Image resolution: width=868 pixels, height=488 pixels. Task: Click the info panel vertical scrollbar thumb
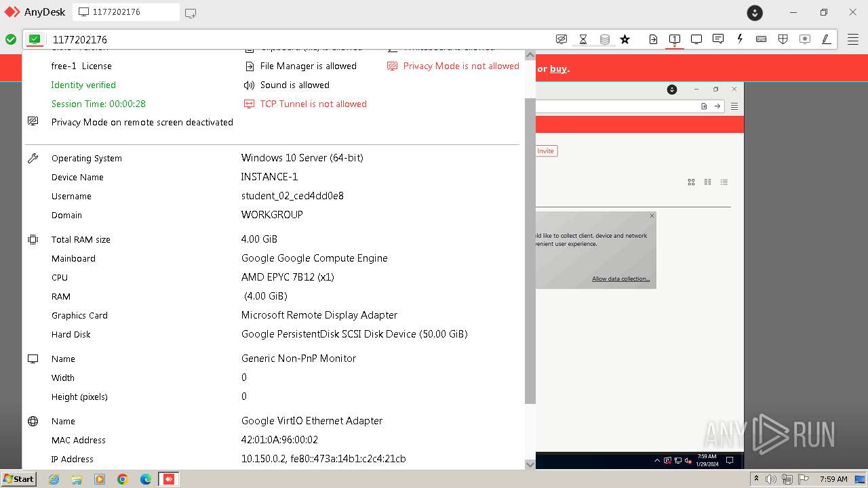[530, 251]
